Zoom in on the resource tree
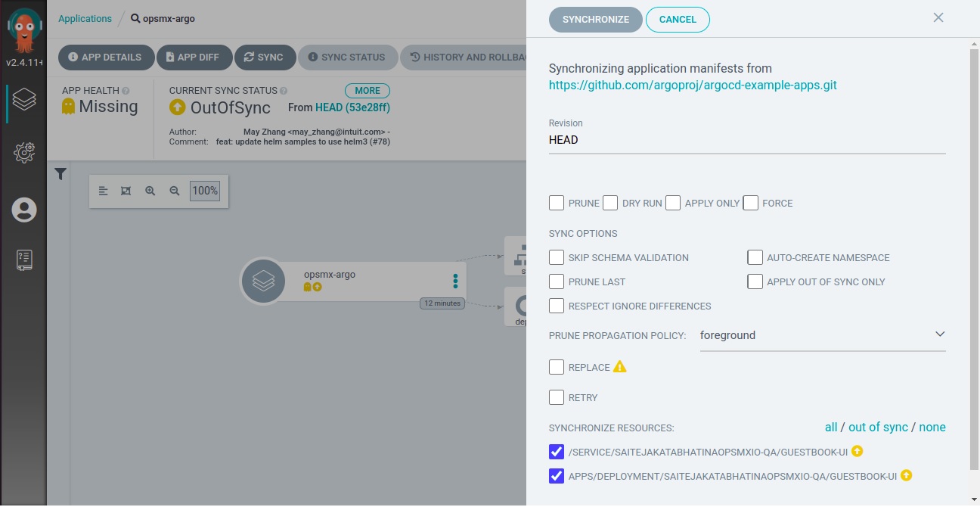The height and width of the screenshot is (507, 980). [x=150, y=191]
